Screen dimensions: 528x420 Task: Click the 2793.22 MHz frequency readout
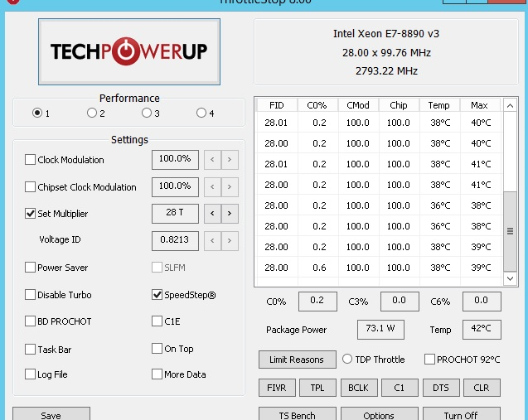[386, 71]
